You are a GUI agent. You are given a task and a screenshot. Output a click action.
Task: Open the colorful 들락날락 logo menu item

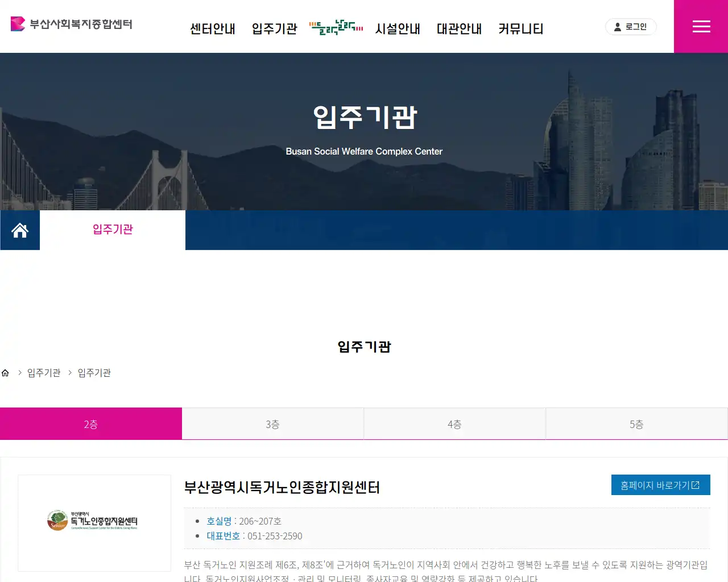[336, 27]
